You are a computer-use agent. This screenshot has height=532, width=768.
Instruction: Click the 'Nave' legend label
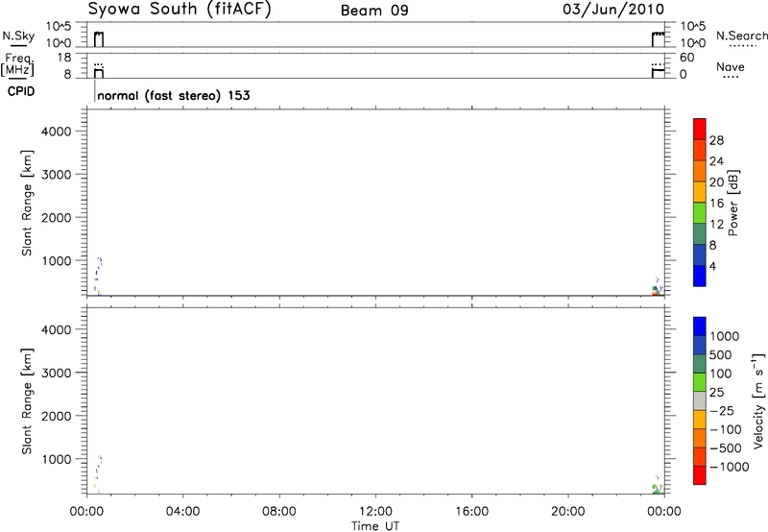click(731, 66)
